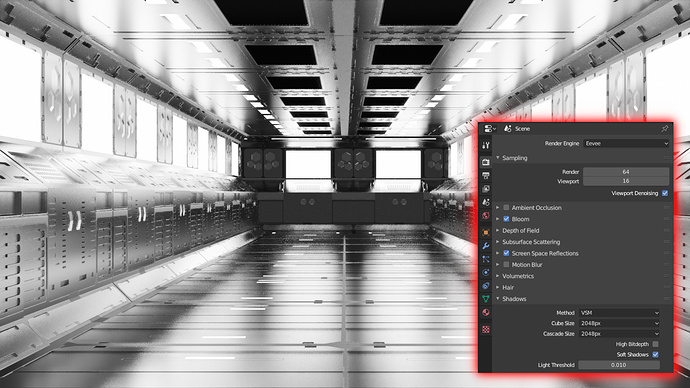The image size is (690, 388).
Task: Select the Material properties sphere icon
Action: pyautogui.click(x=486, y=312)
